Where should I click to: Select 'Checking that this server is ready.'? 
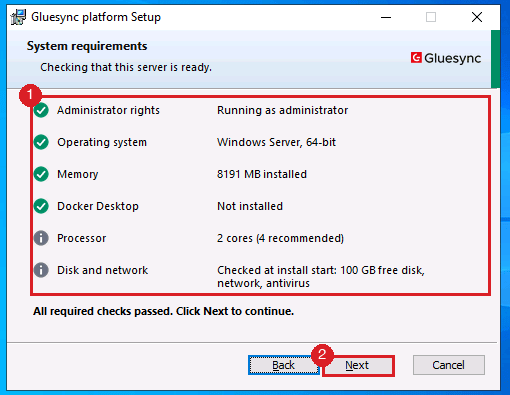(x=126, y=67)
